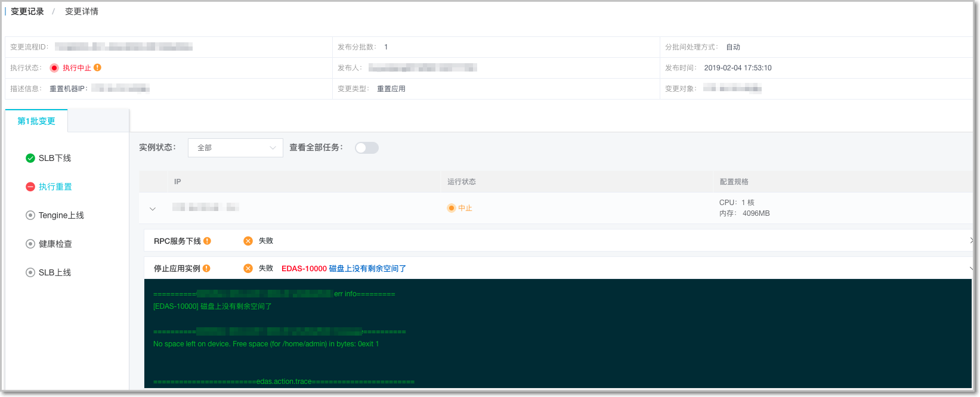Click the 健康检查 pending step icon
This screenshot has width=980, height=397.
(30, 244)
